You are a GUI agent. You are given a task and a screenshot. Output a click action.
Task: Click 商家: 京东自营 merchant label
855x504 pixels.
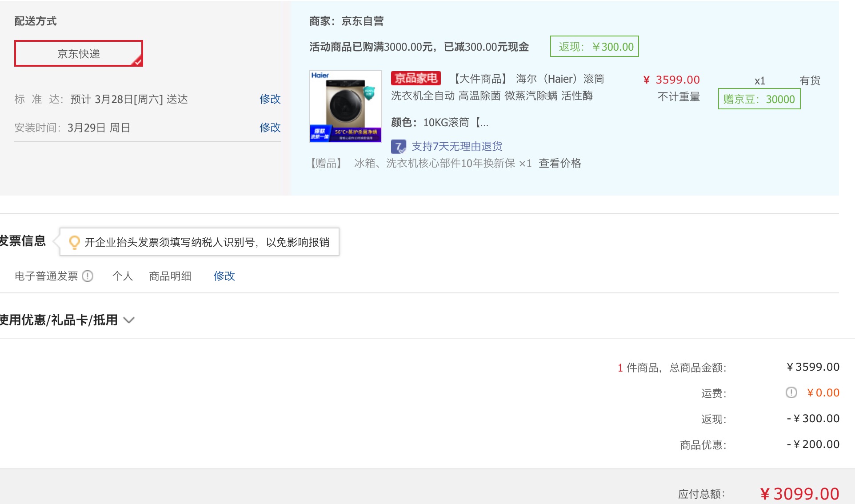347,21
